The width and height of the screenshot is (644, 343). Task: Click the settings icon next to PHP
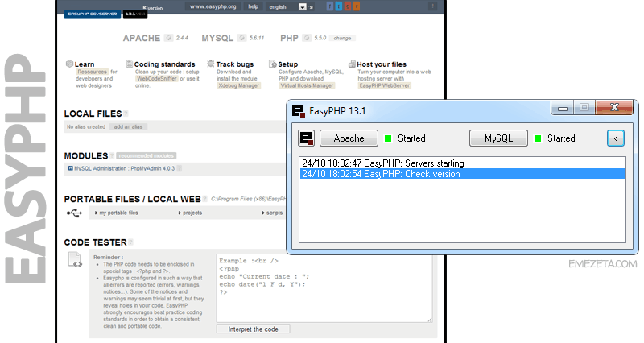coord(307,38)
